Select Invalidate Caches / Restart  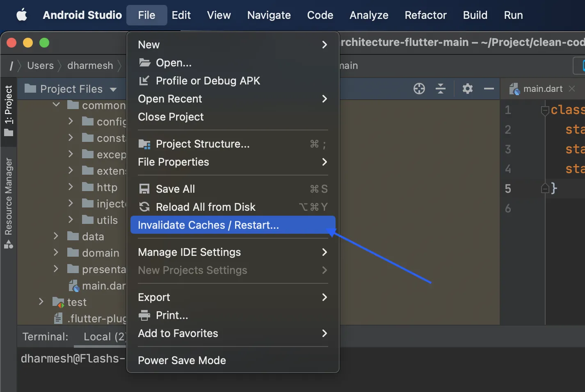(x=208, y=225)
